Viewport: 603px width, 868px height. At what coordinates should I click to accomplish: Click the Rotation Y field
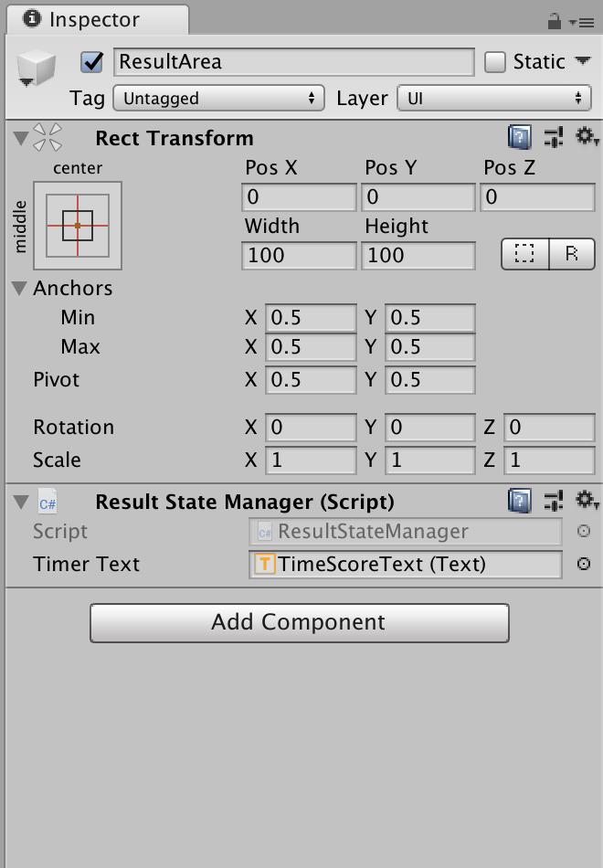[x=430, y=428]
